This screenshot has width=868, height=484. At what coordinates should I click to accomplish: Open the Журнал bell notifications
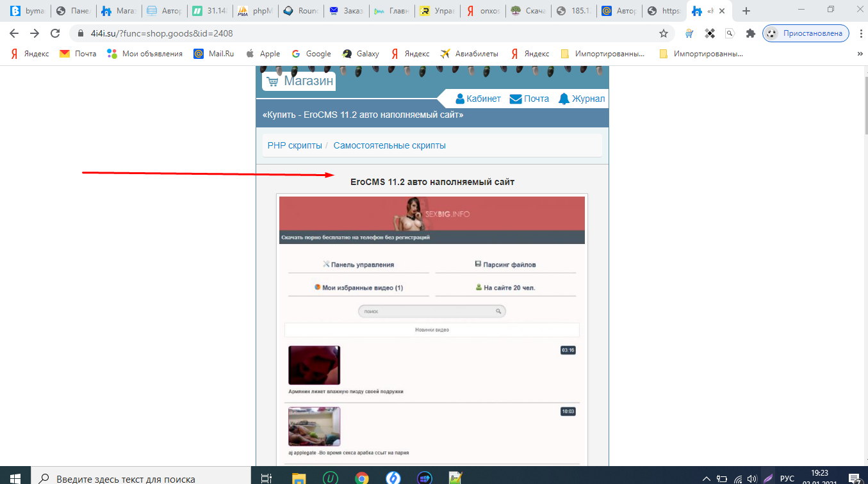(x=581, y=99)
